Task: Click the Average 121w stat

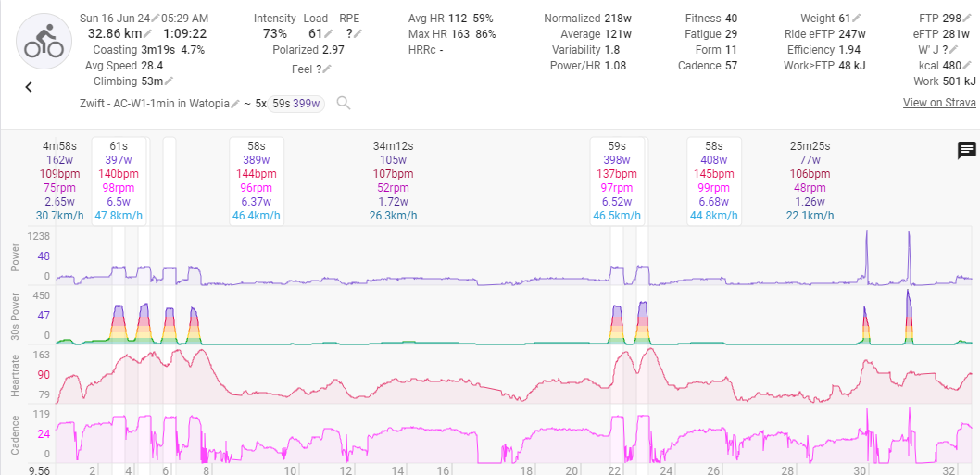Action: (596, 33)
